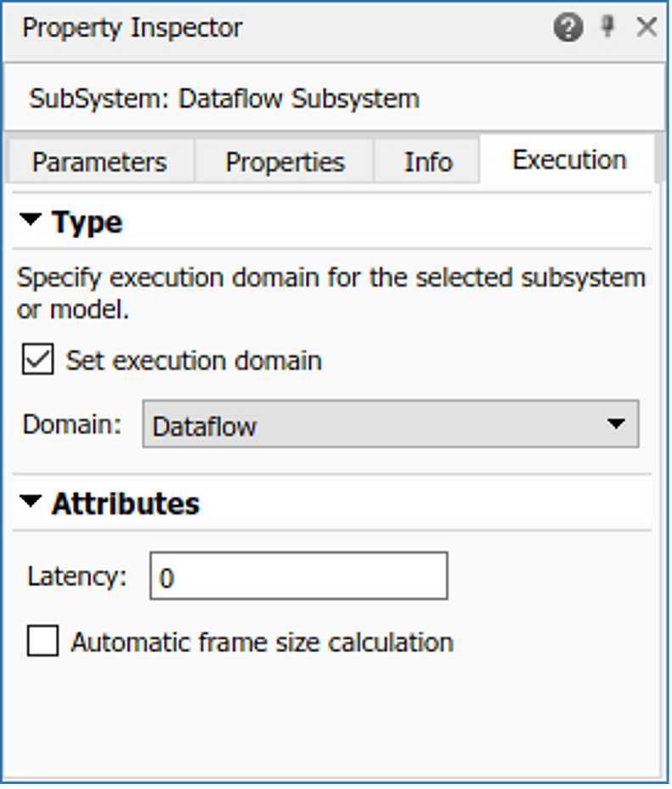Image resolution: width=672 pixels, height=789 pixels.
Task: Open the Property Inspector help icon
Action: click(x=568, y=27)
